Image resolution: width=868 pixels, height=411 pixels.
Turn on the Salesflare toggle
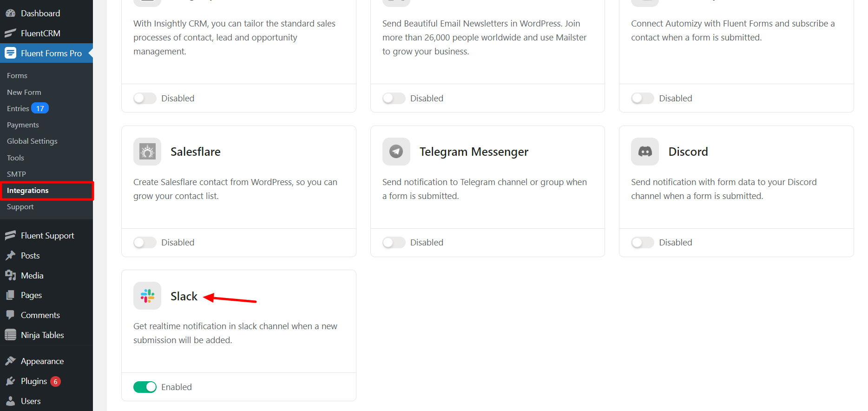pos(145,243)
